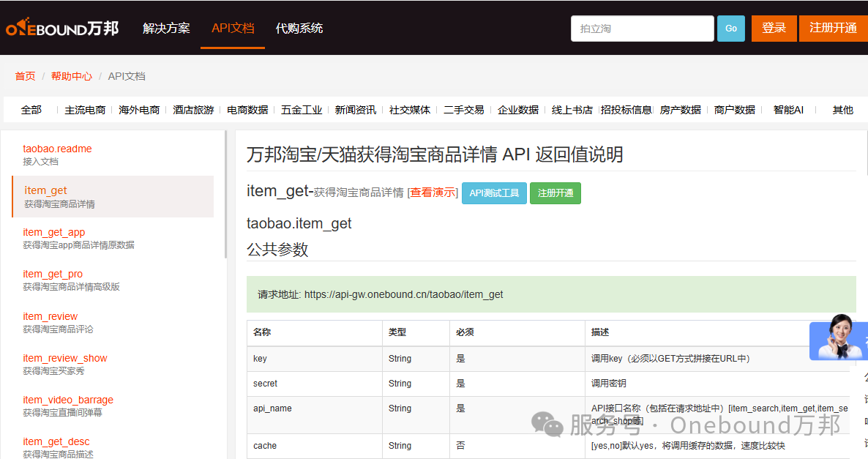Click the secret parameter cell
The image size is (868, 459).
pos(315,384)
